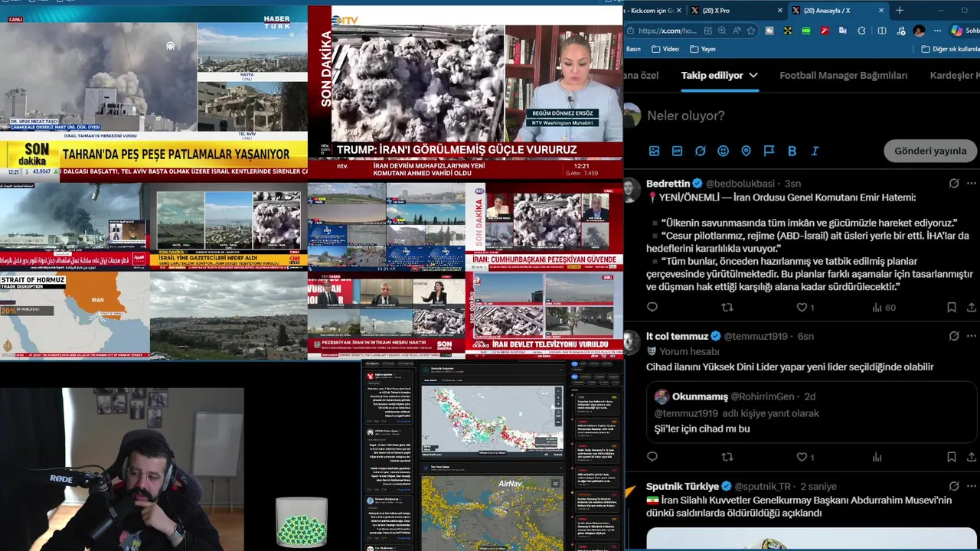Zoom the page using address bar magnifier
The height and width of the screenshot is (551, 980).
click(x=722, y=31)
